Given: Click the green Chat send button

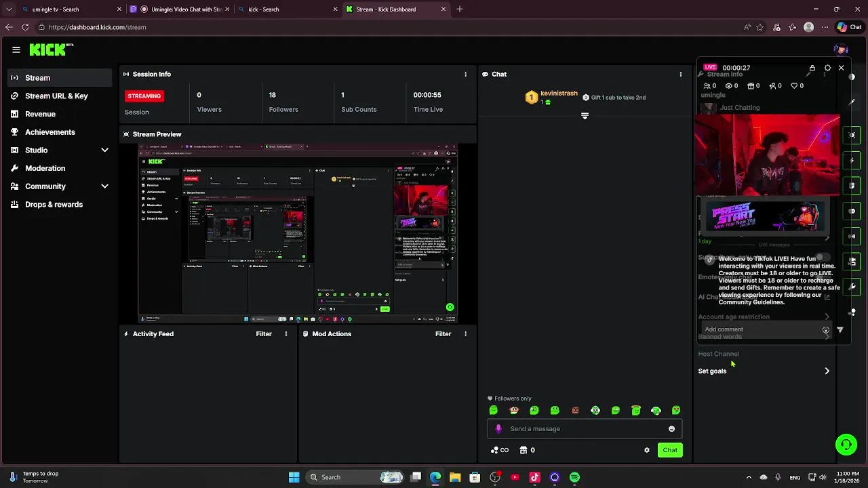Looking at the screenshot, I should (x=670, y=450).
